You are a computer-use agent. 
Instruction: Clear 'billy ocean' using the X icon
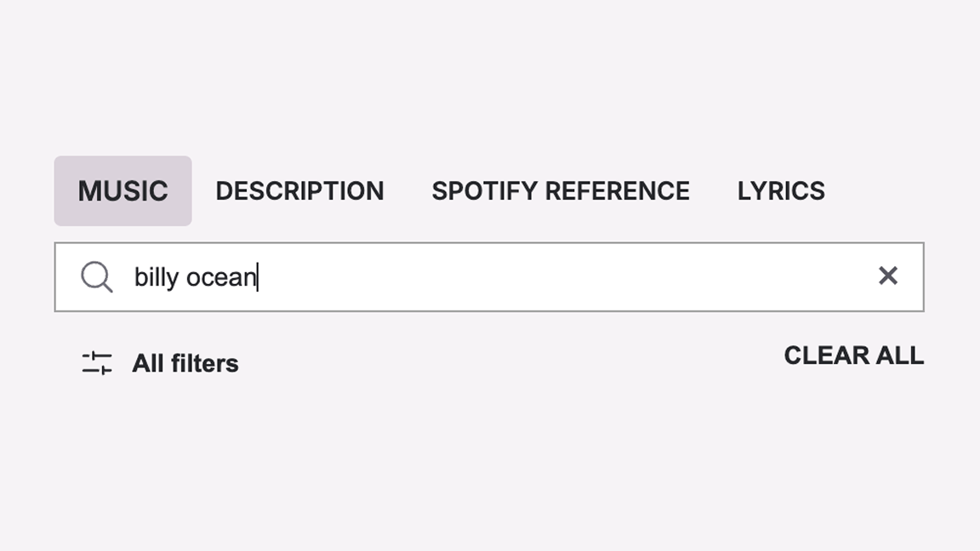click(x=888, y=275)
